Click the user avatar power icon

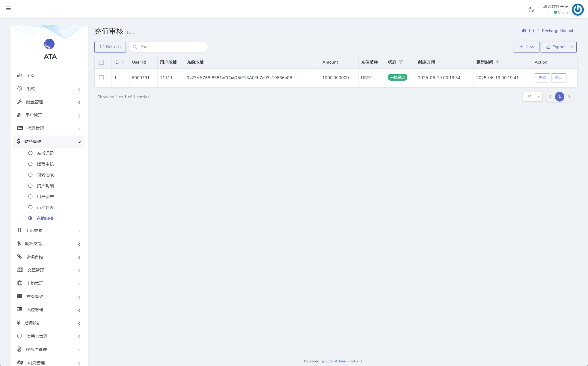click(578, 10)
